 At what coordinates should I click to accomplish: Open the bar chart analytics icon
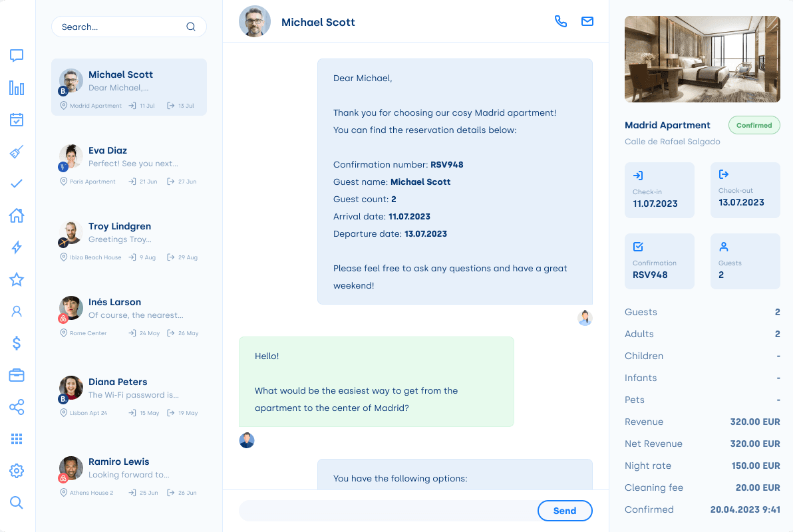point(17,88)
